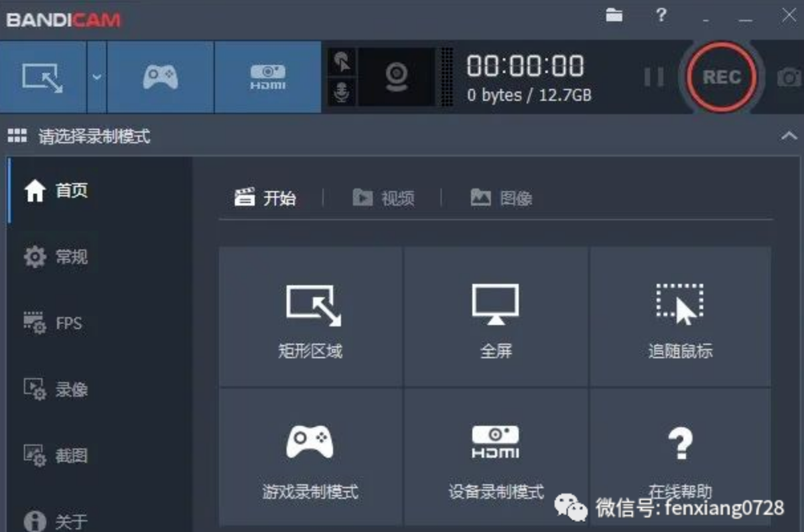
Task: Open the screen recording mode dropdown arrow
Action: 97,77
